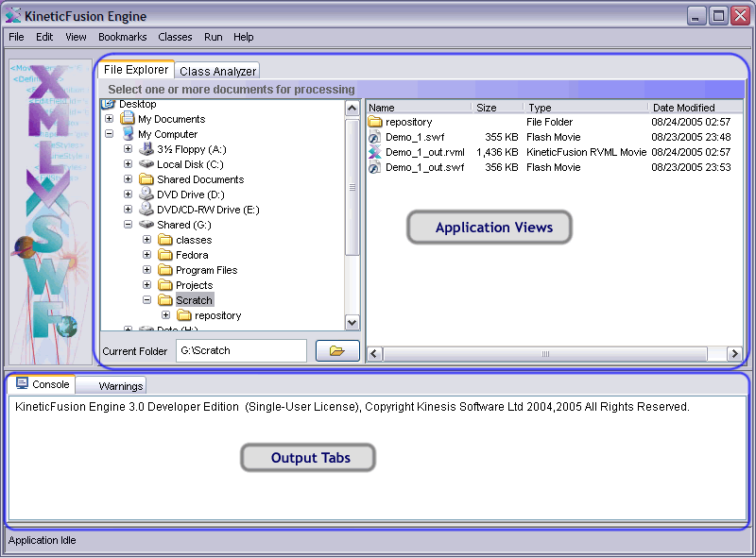Click the file list scroll right arrow
The width and height of the screenshot is (756, 558).
[x=734, y=354]
